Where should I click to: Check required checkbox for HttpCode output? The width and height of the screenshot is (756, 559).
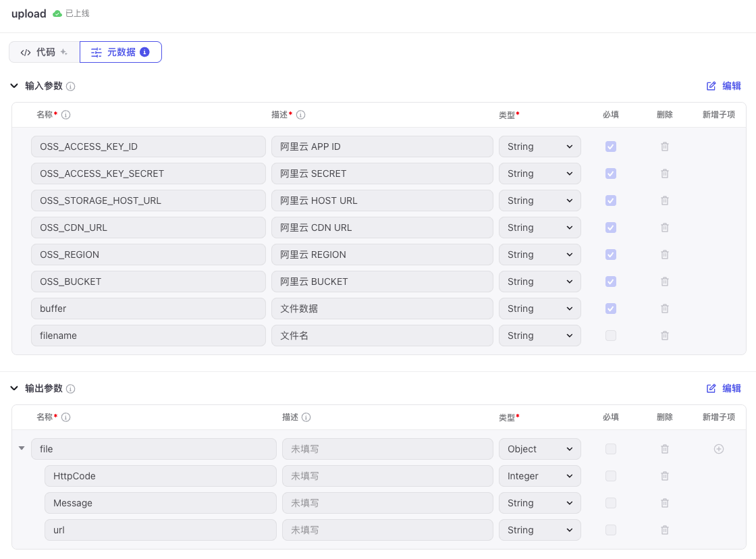[610, 476]
